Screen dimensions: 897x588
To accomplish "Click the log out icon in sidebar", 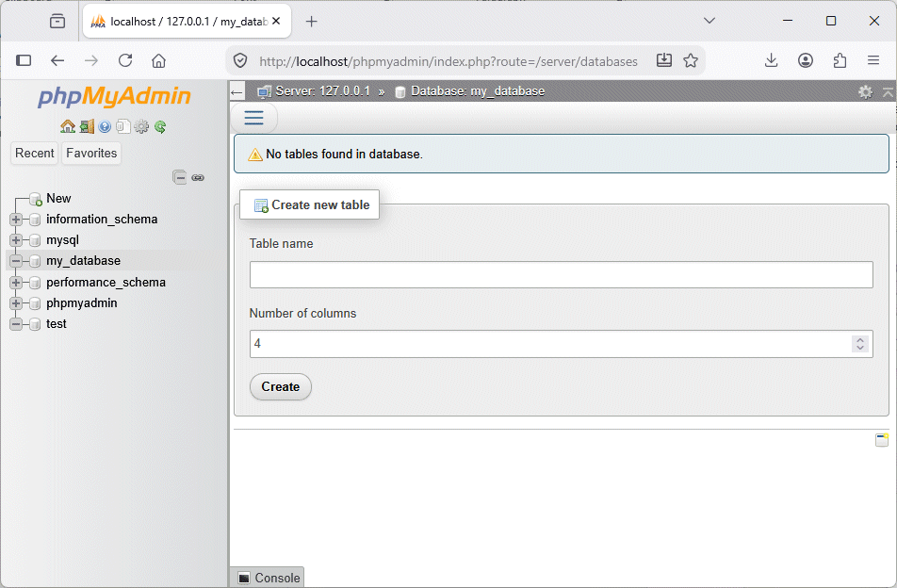I will (87, 126).
